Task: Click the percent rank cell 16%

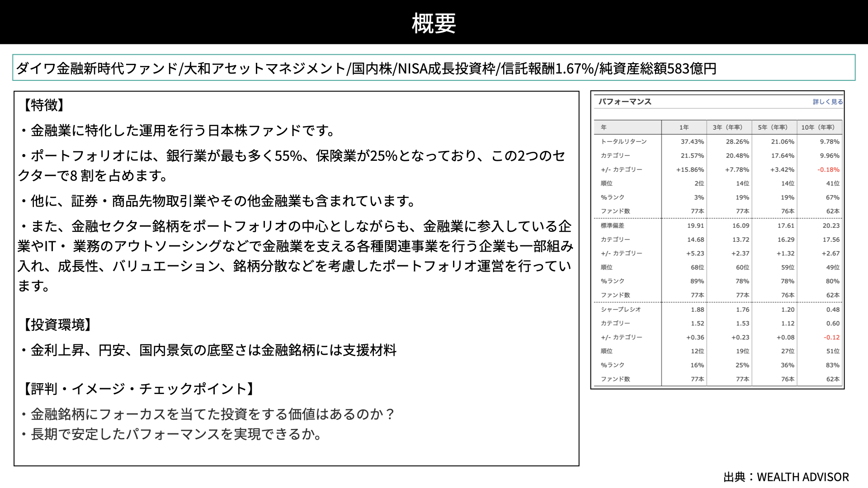Action: pyautogui.click(x=697, y=365)
